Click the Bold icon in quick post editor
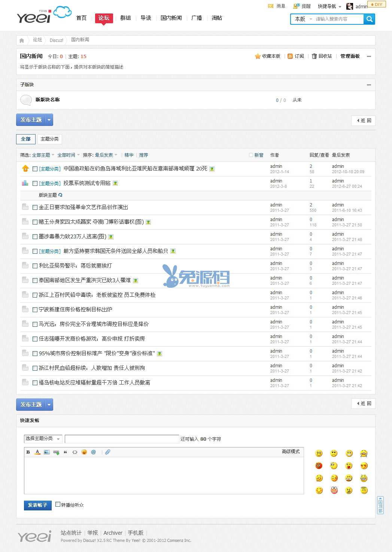 tap(28, 452)
